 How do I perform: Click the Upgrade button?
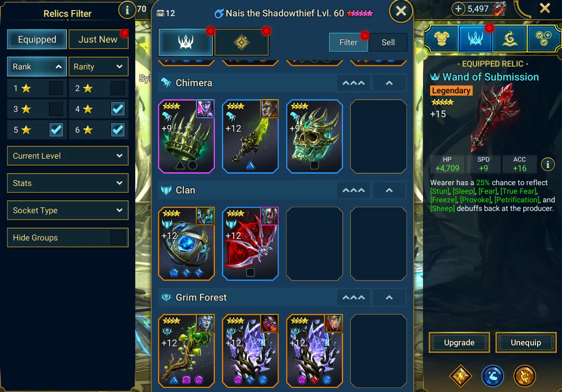point(459,342)
